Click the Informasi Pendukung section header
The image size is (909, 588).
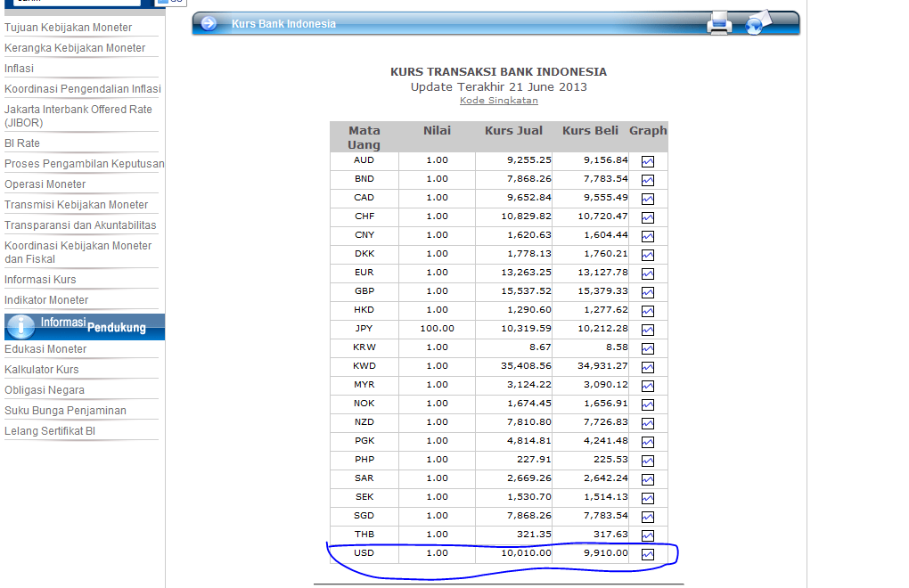click(85, 327)
